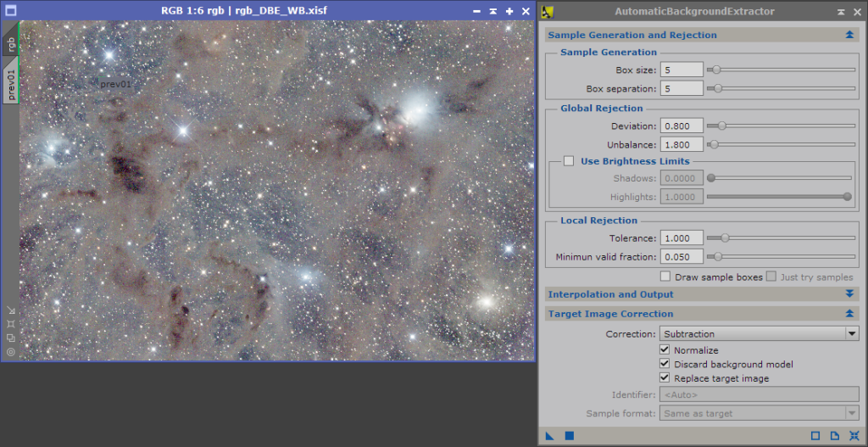Viewport: 868px width, 447px height.
Task: Open Browse Documentation icon in ABE panel
Action: (x=834, y=435)
